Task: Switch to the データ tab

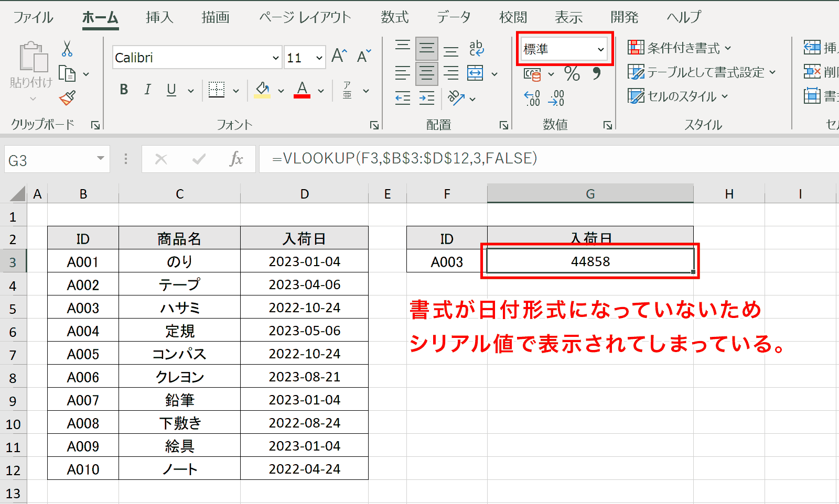Action: pyautogui.click(x=454, y=17)
